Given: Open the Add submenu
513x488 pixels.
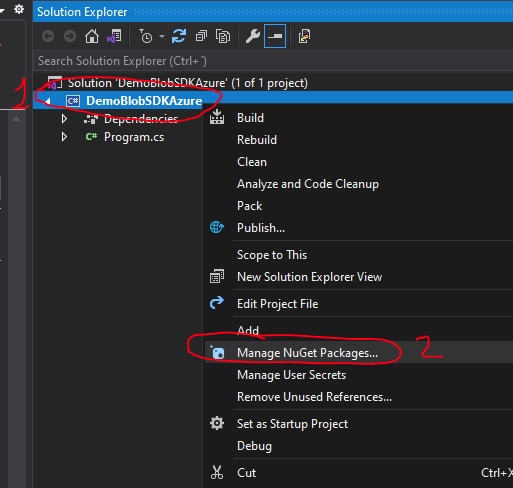Looking at the screenshot, I should [x=248, y=331].
